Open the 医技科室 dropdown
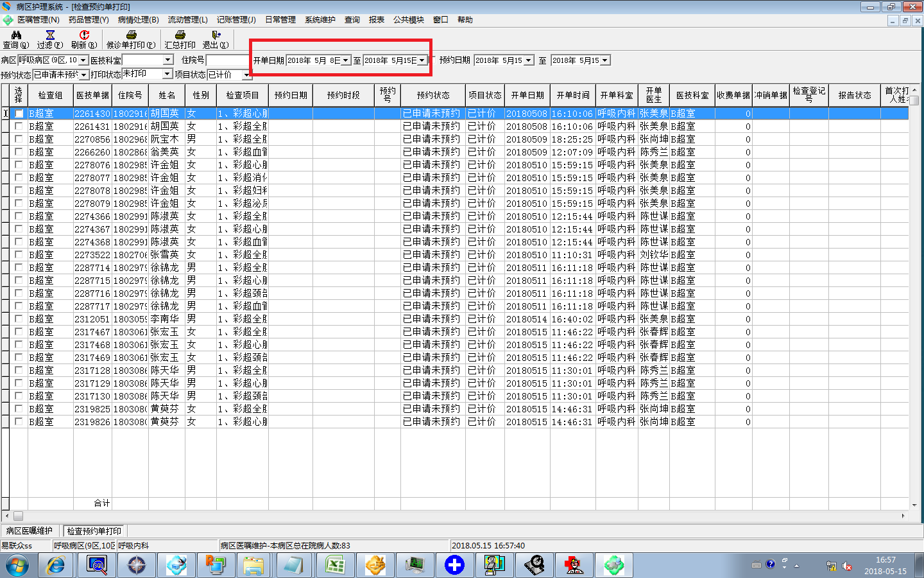Image resolution: width=924 pixels, height=578 pixels. 168,60
